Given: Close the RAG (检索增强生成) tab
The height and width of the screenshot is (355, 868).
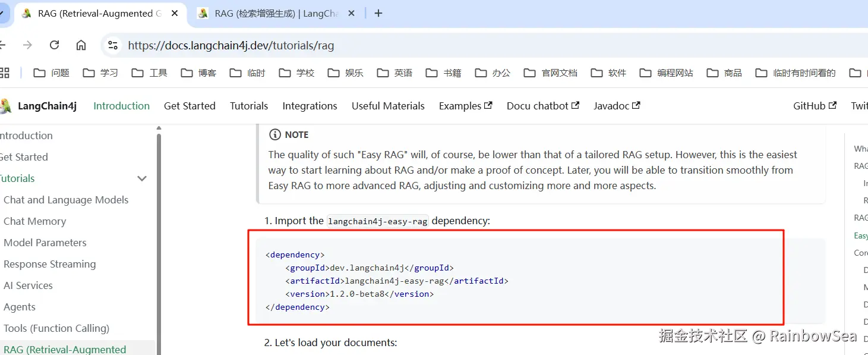Looking at the screenshot, I should [352, 13].
